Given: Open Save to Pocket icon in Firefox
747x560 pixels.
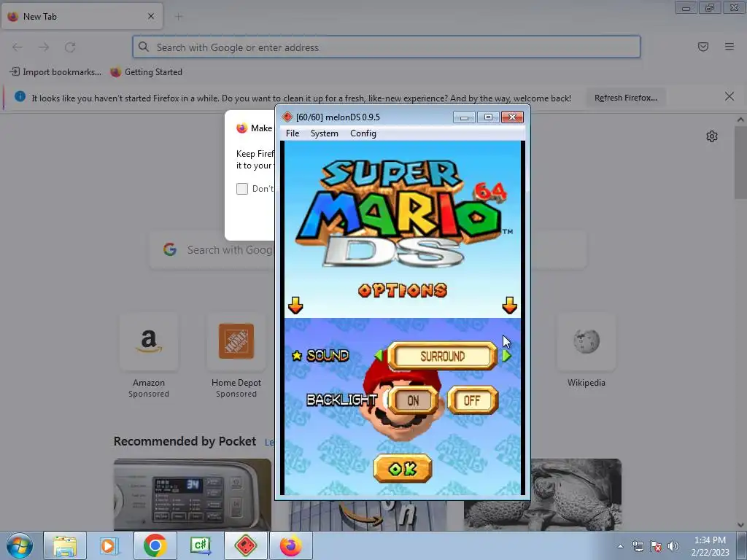Looking at the screenshot, I should click(703, 47).
